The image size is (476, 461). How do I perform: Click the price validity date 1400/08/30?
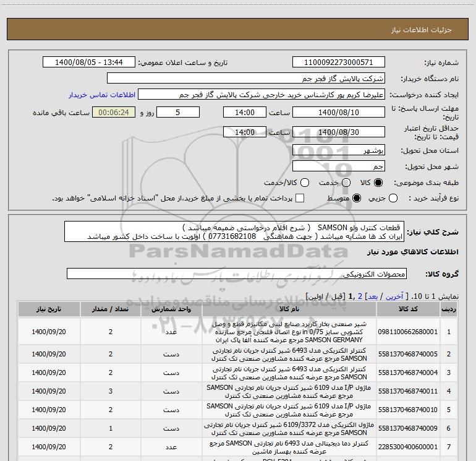pos(339,132)
